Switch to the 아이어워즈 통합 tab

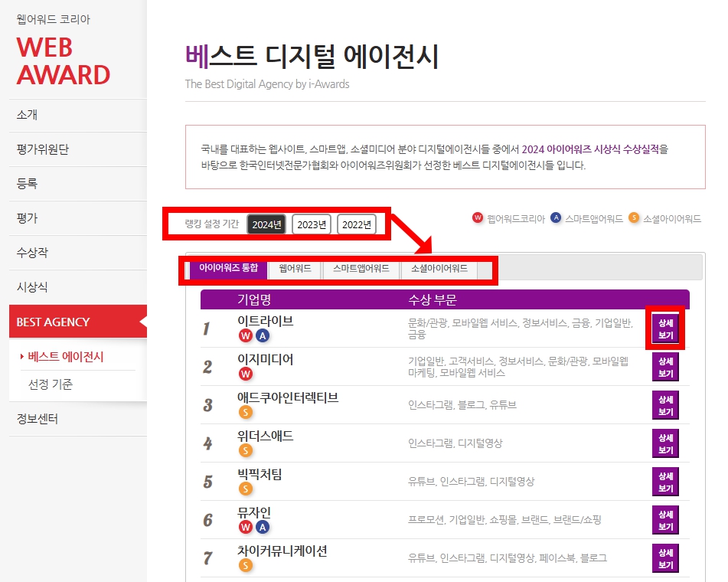(228, 268)
